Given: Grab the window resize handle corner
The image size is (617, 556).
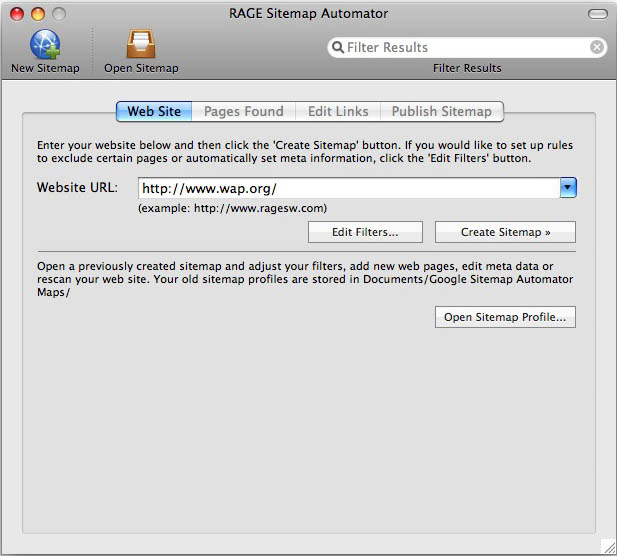Looking at the screenshot, I should [609, 547].
